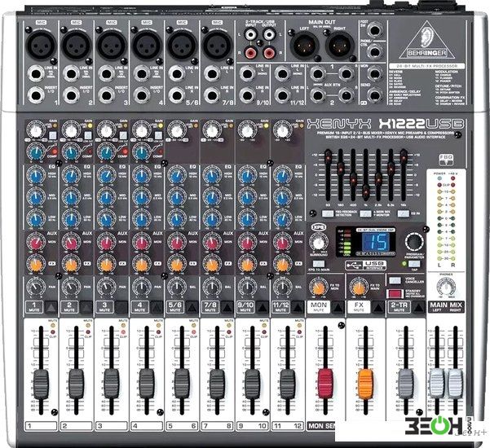Click the MAIN OUT LEFT XLR connector
This screenshot has width=490, height=448.
(304, 45)
